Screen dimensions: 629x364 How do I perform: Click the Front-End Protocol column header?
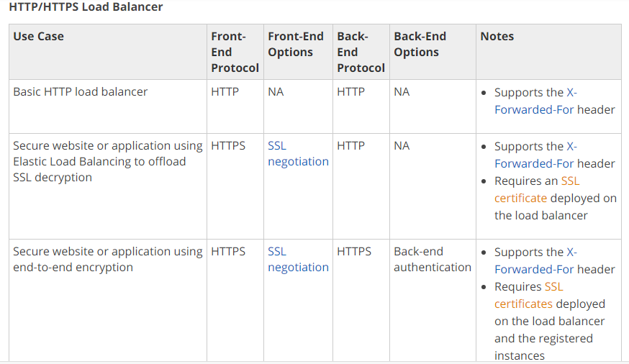point(235,52)
